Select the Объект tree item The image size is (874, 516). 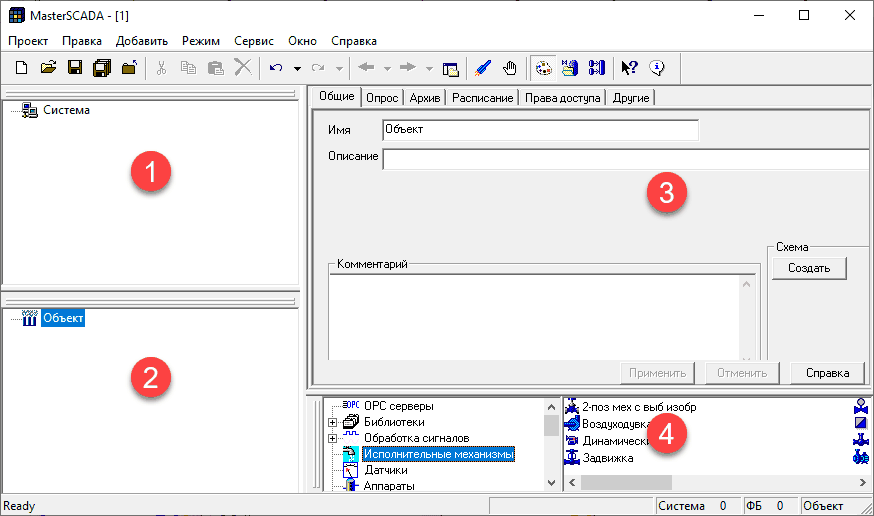click(63, 318)
